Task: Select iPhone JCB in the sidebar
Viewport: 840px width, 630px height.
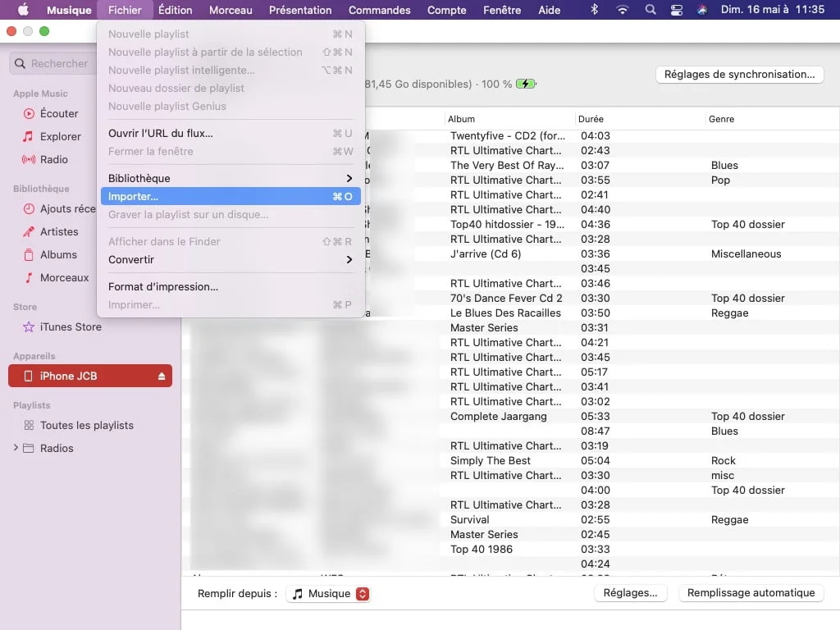Action: [x=90, y=376]
